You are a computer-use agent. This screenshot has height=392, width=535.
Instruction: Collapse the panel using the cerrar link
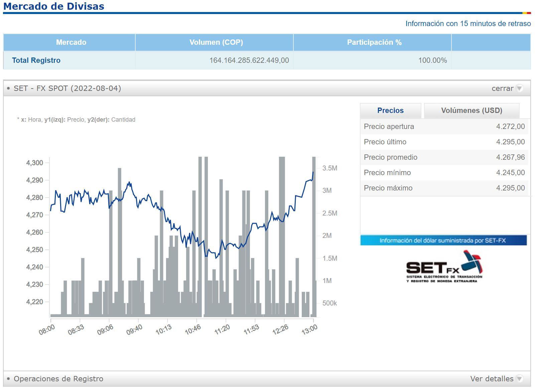[502, 88]
